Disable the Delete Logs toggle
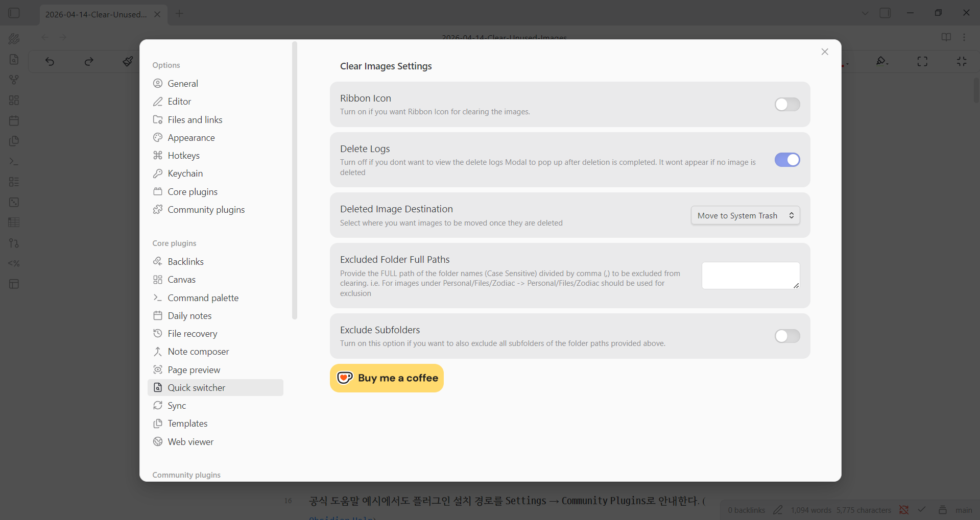 click(787, 160)
